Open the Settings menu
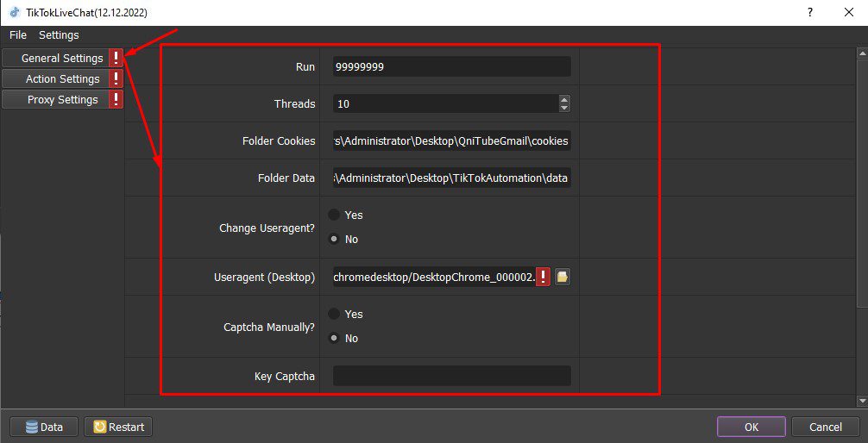Viewport: 868px width, 443px height. tap(59, 34)
